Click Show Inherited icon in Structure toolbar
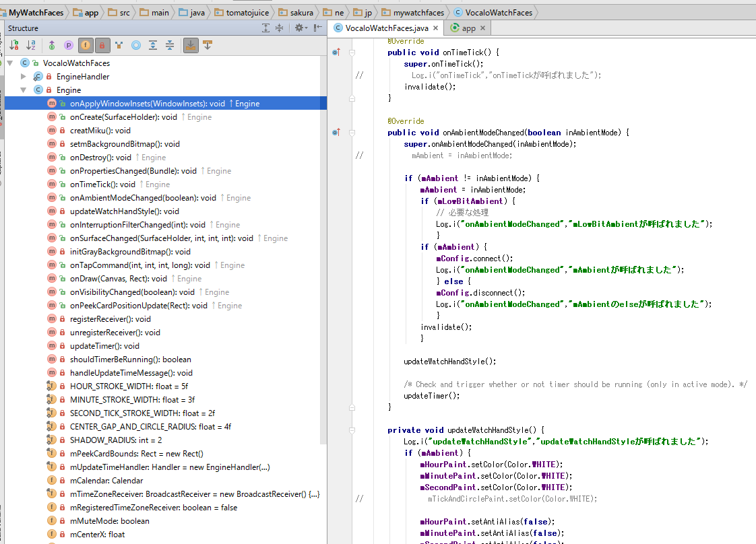This screenshot has height=544, width=756. click(x=52, y=45)
